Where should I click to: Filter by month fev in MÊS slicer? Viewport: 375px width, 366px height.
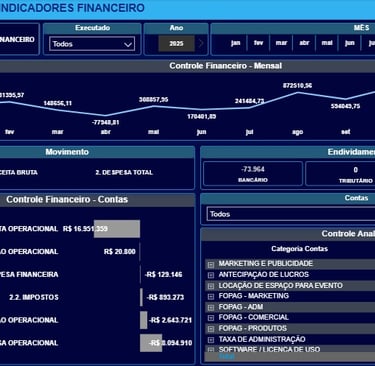(258, 43)
